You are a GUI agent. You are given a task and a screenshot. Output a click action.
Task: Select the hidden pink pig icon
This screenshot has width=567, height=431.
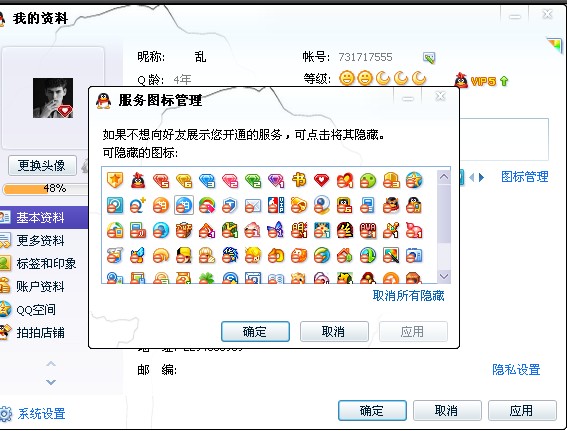[414, 230]
